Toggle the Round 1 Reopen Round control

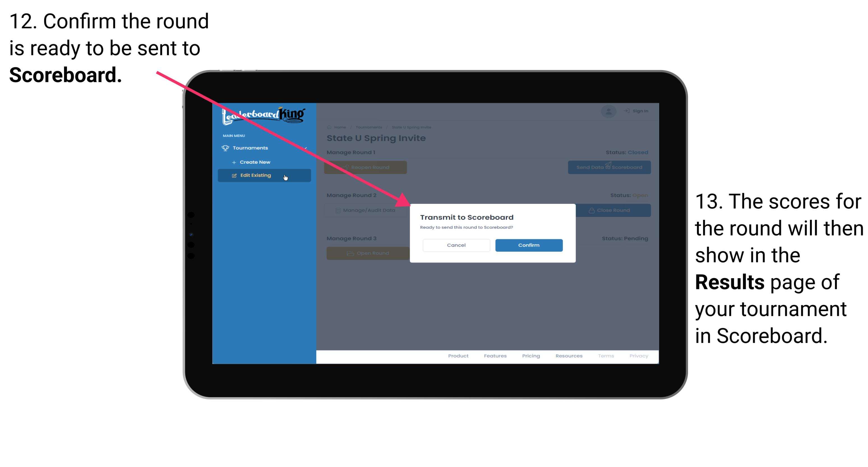click(366, 167)
